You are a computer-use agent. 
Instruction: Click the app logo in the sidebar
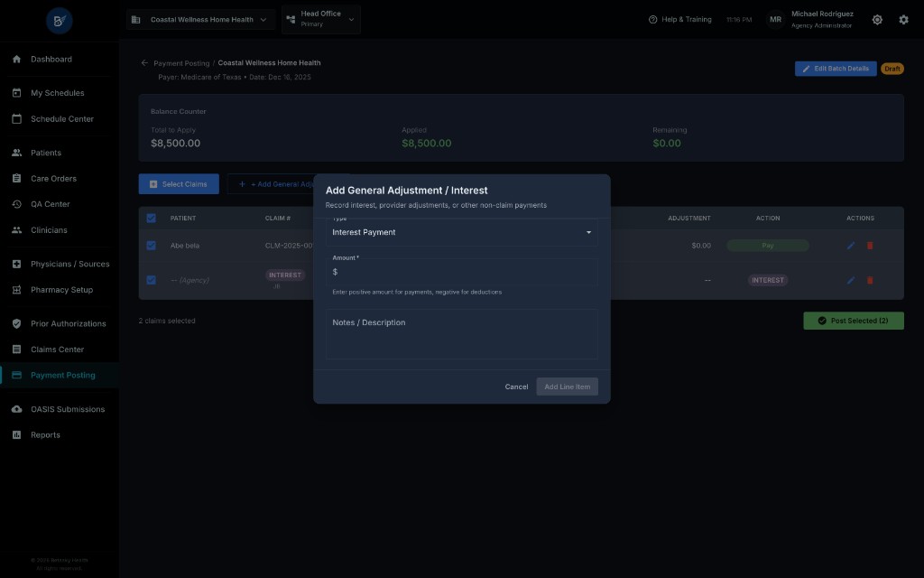tap(59, 21)
